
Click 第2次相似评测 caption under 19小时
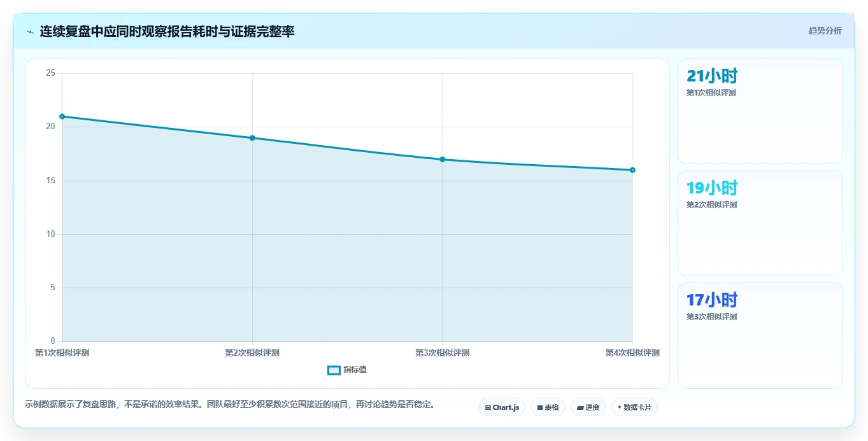(711, 205)
